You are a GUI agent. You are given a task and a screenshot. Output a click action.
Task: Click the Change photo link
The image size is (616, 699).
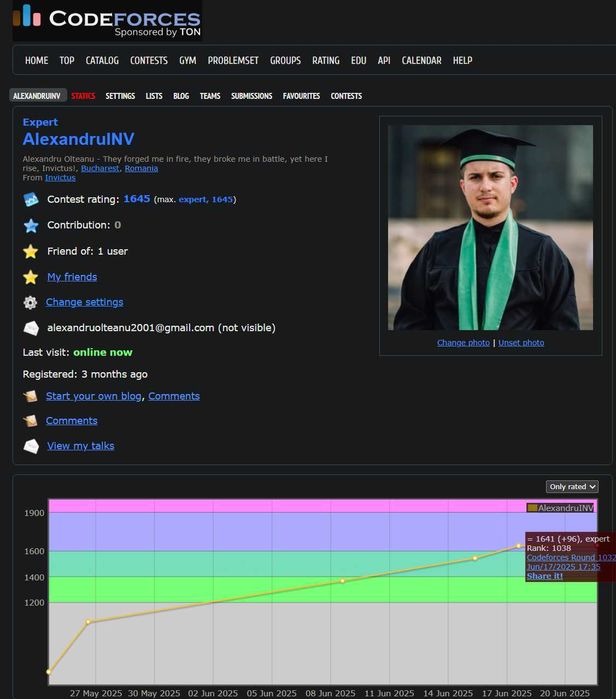pos(463,343)
